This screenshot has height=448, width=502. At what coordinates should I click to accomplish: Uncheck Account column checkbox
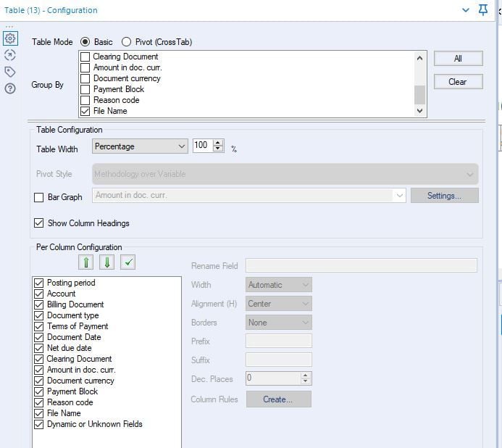(38, 294)
